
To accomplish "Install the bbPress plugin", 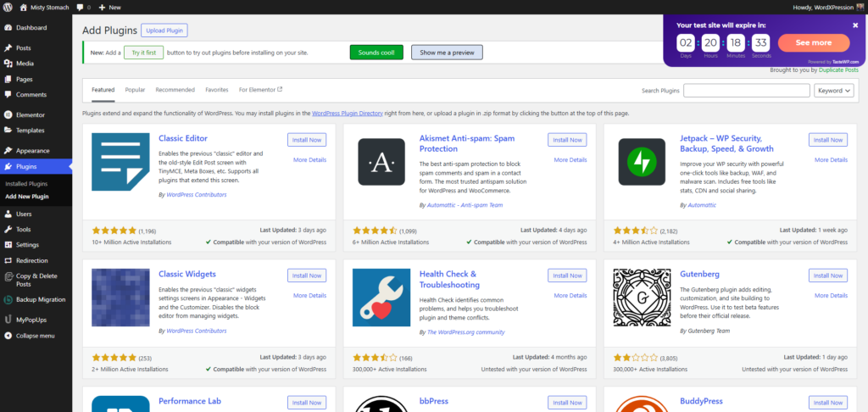I will (x=567, y=403).
